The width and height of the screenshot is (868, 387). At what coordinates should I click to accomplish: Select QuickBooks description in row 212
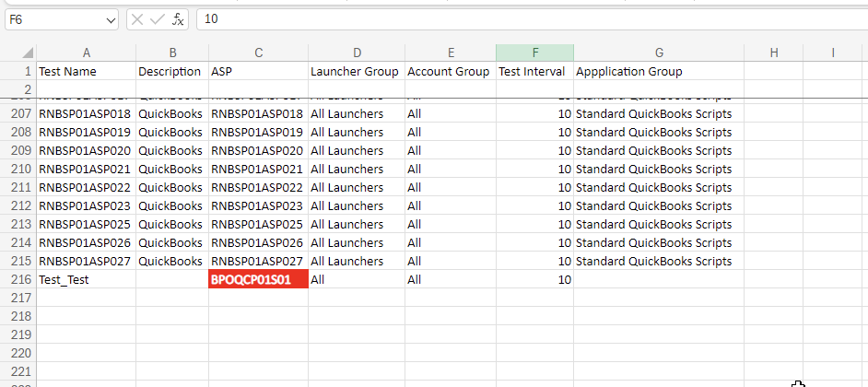coord(172,206)
